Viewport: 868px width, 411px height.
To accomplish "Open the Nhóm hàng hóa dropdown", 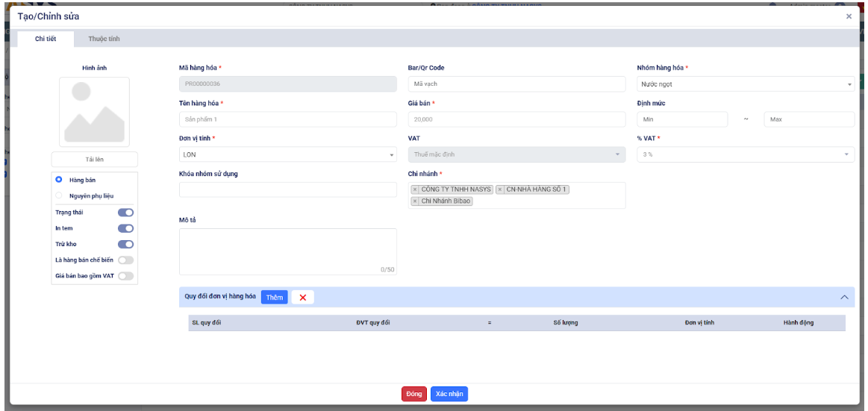I will click(745, 84).
